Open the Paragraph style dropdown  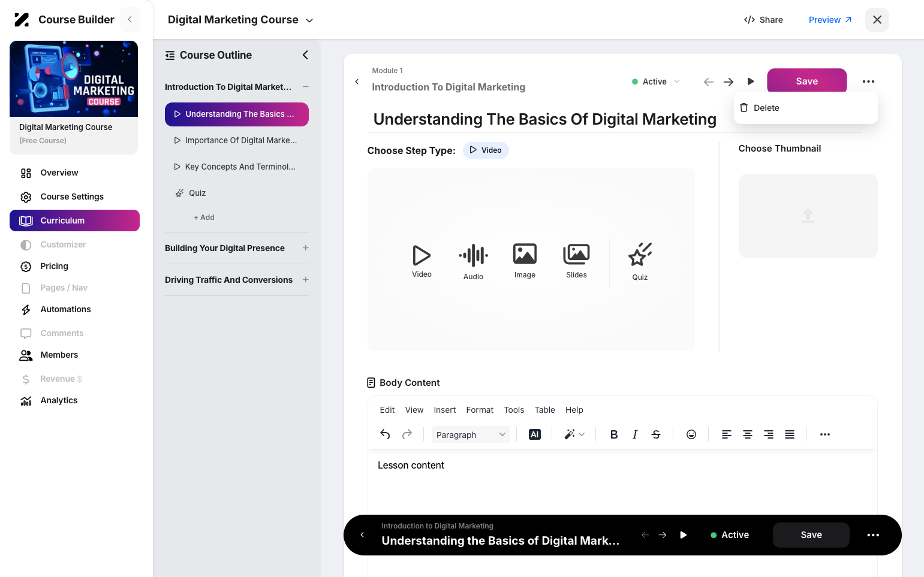[471, 434]
